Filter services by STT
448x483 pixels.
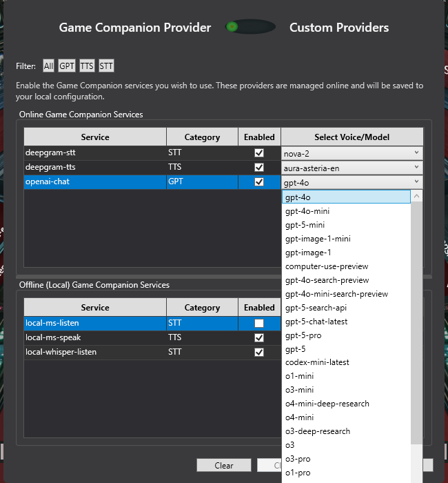[106, 66]
